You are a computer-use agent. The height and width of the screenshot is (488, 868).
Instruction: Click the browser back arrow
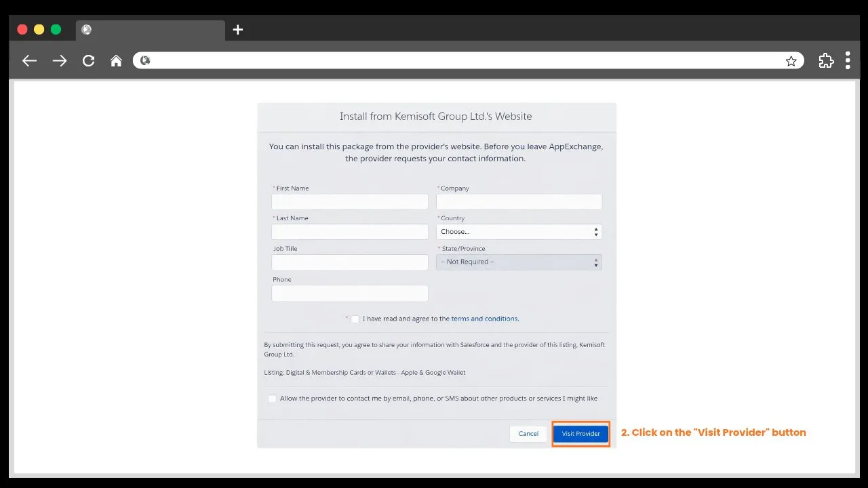click(x=29, y=61)
